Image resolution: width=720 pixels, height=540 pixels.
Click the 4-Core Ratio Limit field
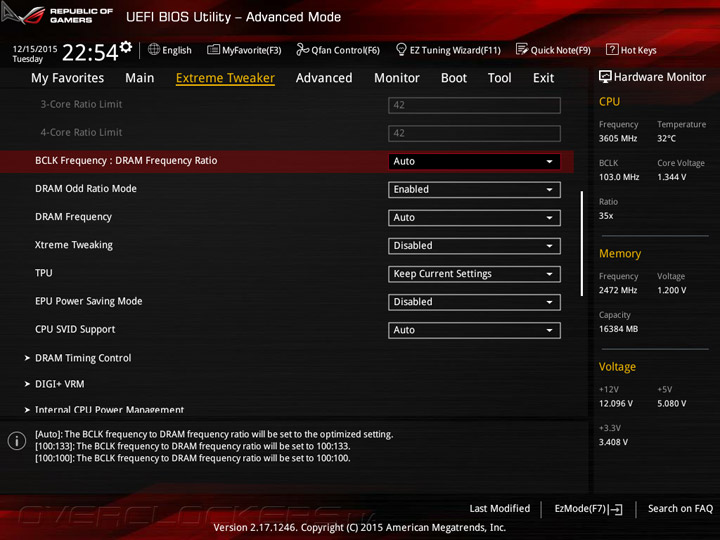474,133
